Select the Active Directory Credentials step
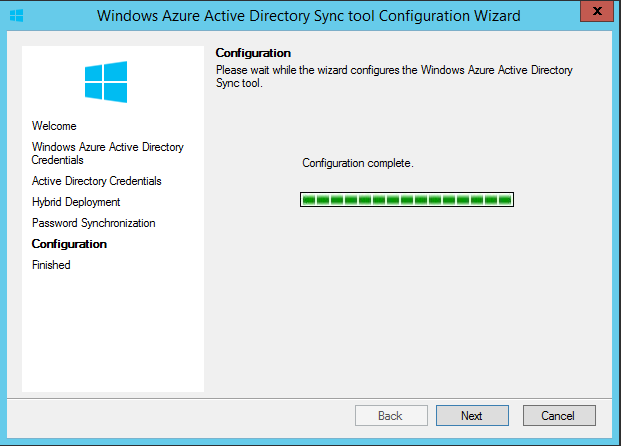The width and height of the screenshot is (621, 446). pos(97,181)
